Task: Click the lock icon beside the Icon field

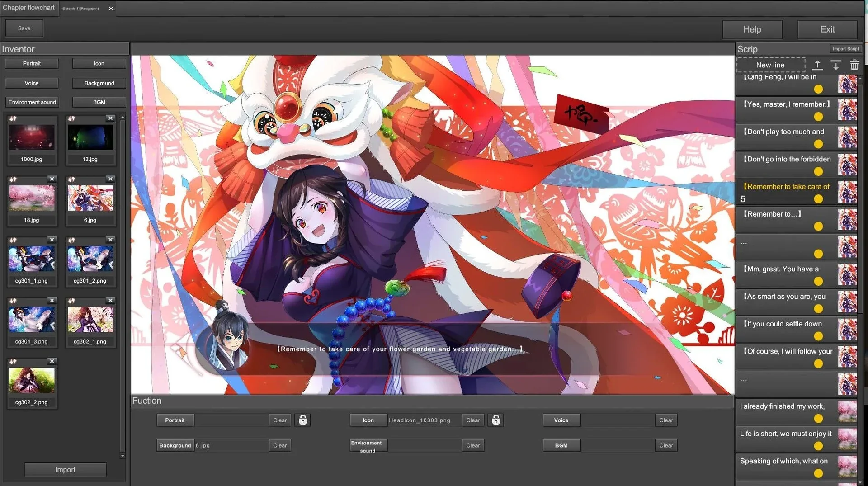Action: (x=495, y=420)
